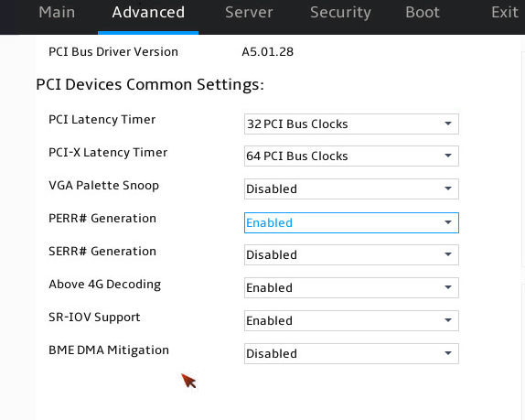
Task: Open SERR# Generation dropdown
Action: pos(351,254)
